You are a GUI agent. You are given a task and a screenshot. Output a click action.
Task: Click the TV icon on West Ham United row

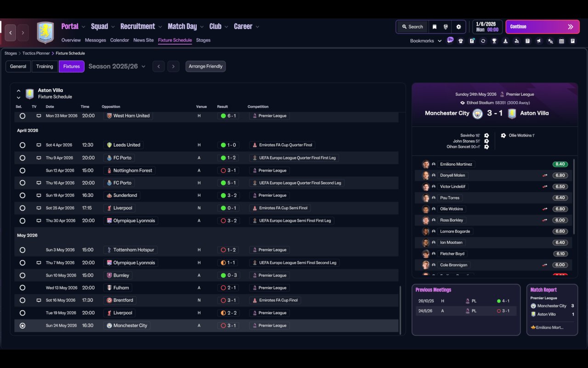(x=39, y=116)
